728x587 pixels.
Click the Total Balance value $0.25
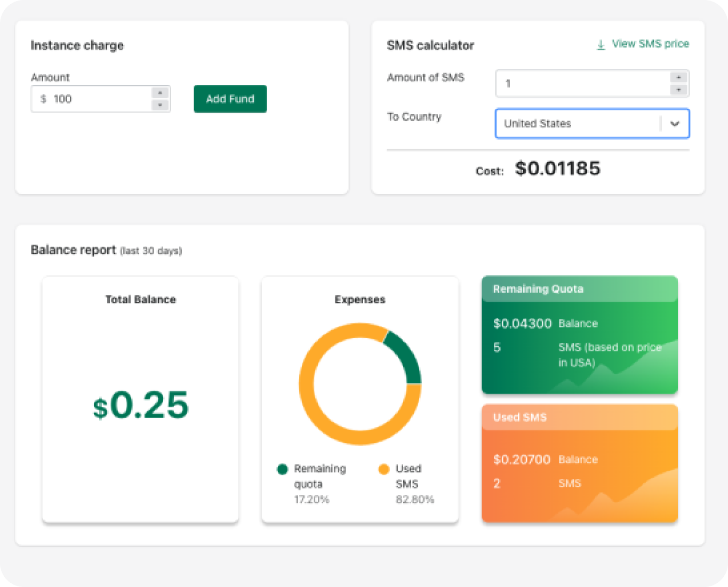tap(141, 405)
